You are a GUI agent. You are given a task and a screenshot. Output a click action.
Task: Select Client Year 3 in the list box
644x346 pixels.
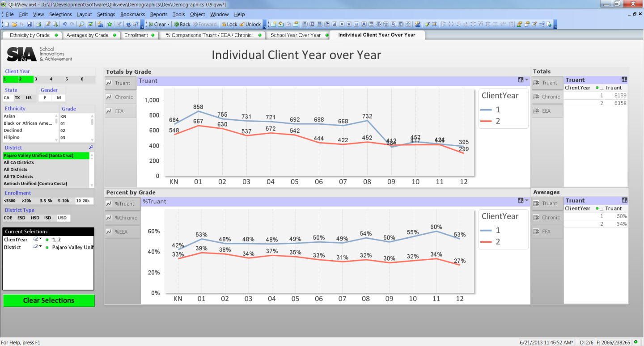click(x=36, y=79)
